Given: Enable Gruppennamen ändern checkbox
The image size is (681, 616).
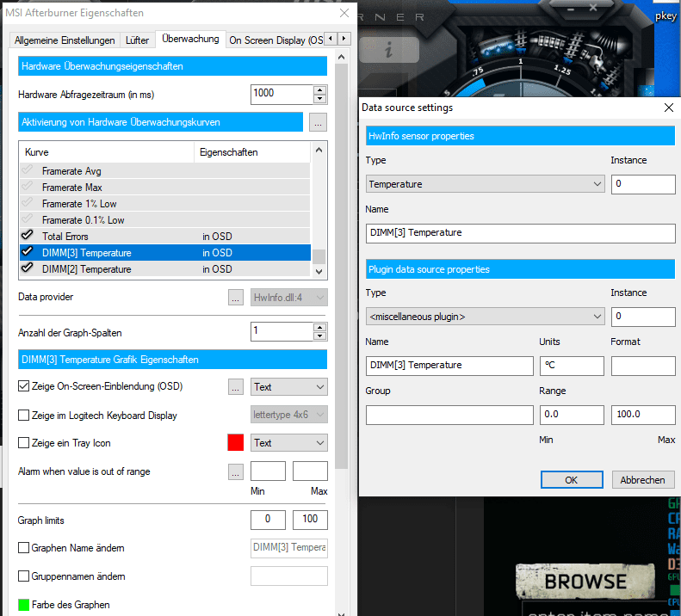Looking at the screenshot, I should point(23,576).
